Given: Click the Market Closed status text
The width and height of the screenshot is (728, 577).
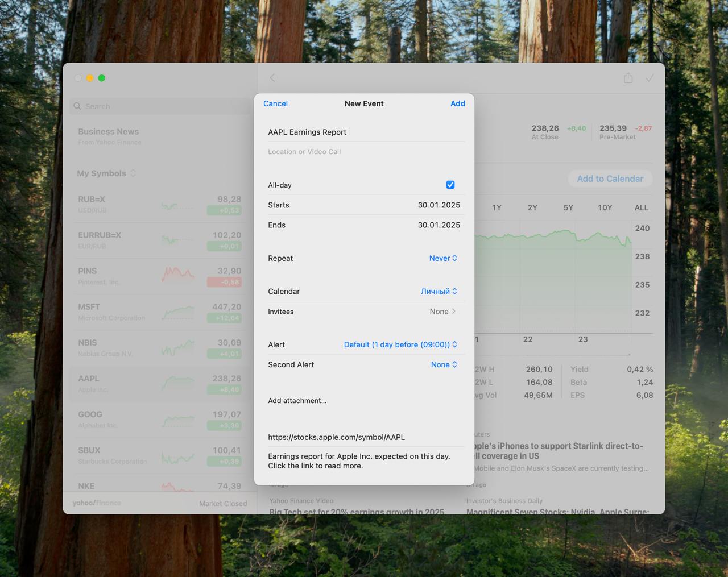Looking at the screenshot, I should point(223,504).
